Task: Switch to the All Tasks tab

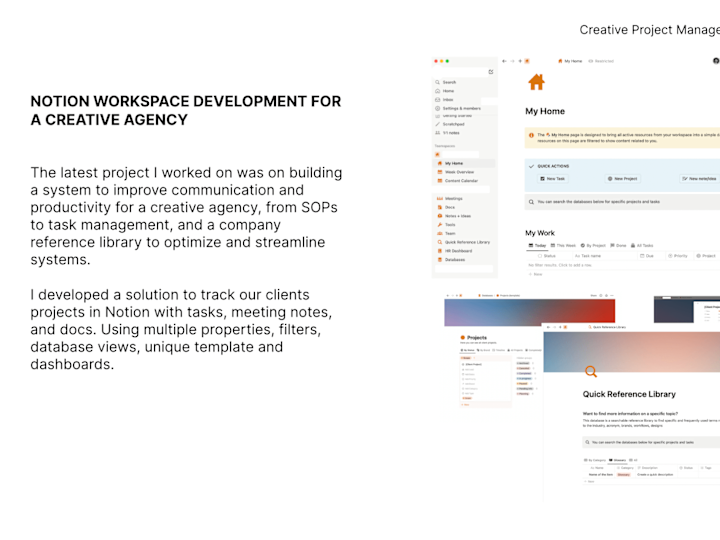Action: pos(642,246)
